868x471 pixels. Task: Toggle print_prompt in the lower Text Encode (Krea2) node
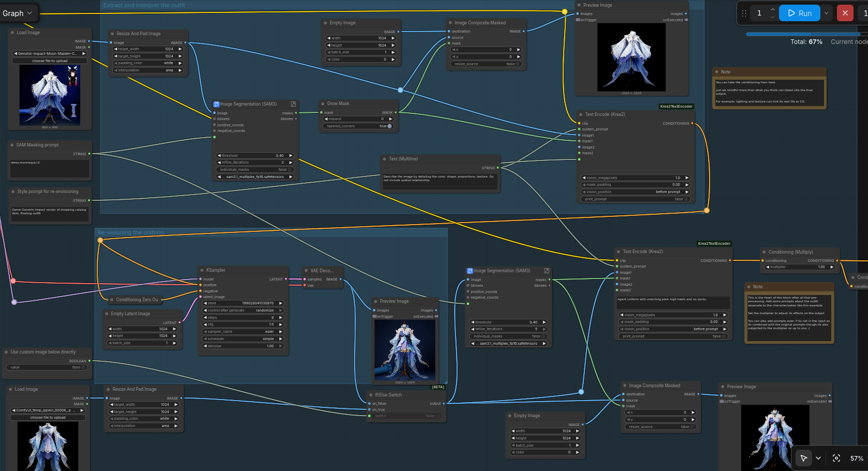click(673, 336)
